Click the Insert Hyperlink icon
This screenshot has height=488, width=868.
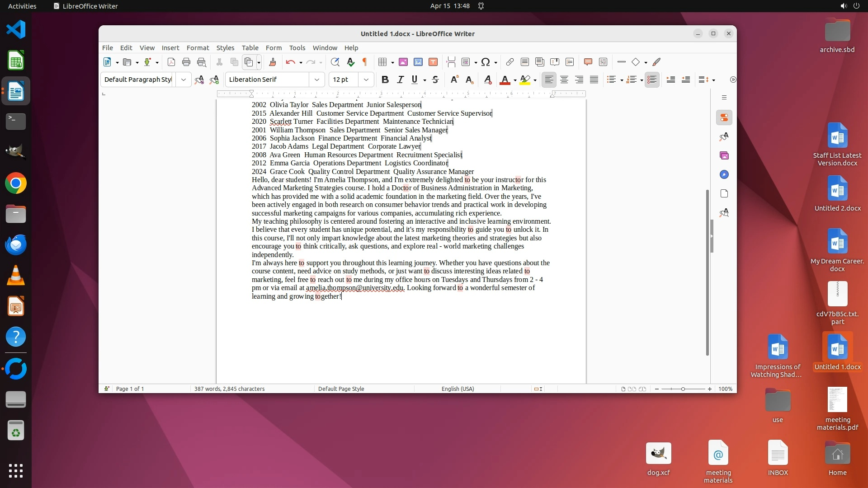click(509, 62)
